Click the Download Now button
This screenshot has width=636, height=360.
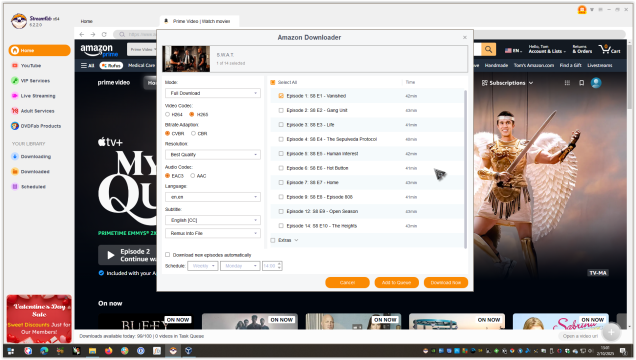tap(446, 283)
